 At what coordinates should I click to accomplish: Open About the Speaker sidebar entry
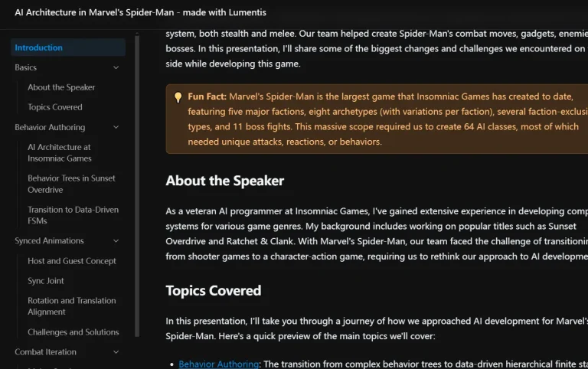(61, 87)
